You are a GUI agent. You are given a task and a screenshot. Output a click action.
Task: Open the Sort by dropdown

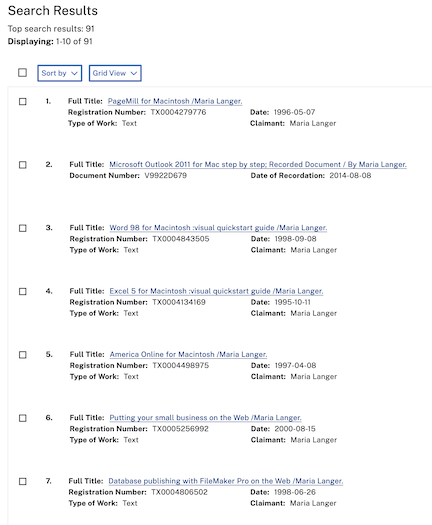60,73
